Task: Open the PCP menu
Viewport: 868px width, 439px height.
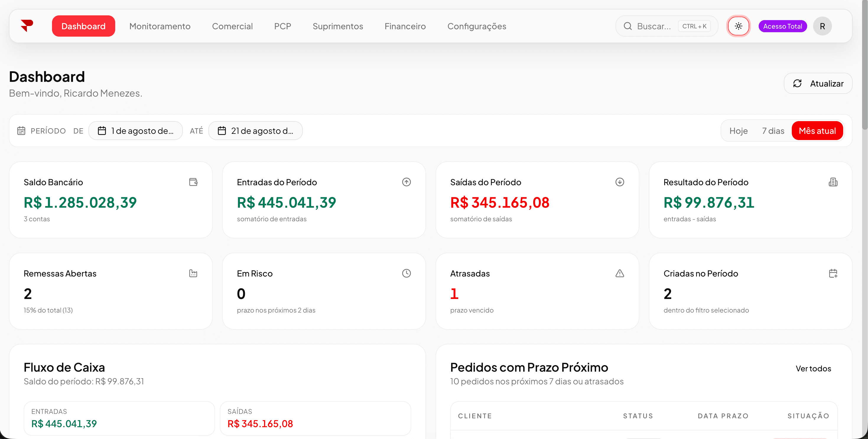Action: [x=282, y=26]
